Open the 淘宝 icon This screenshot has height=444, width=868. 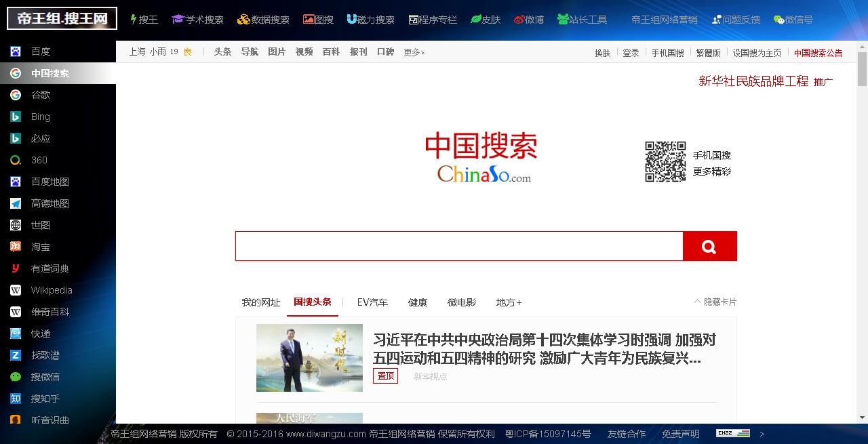click(x=16, y=247)
